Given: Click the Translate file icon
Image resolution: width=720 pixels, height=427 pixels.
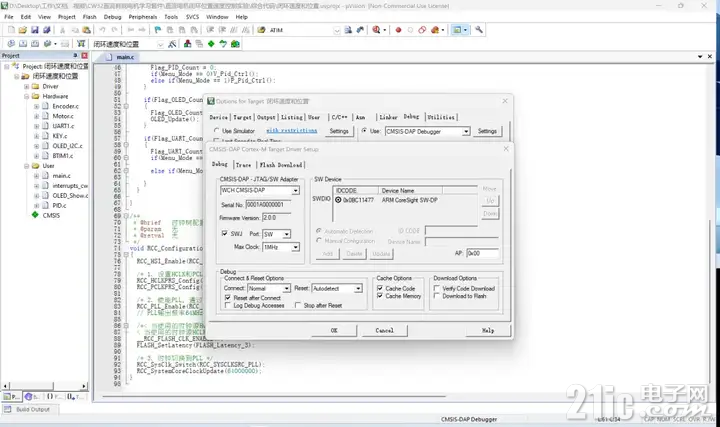Looking at the screenshot, I should (11, 44).
